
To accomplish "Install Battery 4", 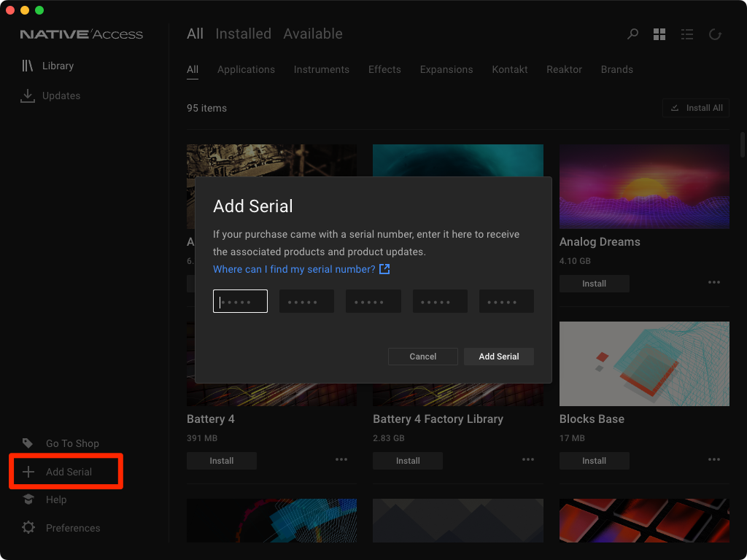I will tap(222, 461).
